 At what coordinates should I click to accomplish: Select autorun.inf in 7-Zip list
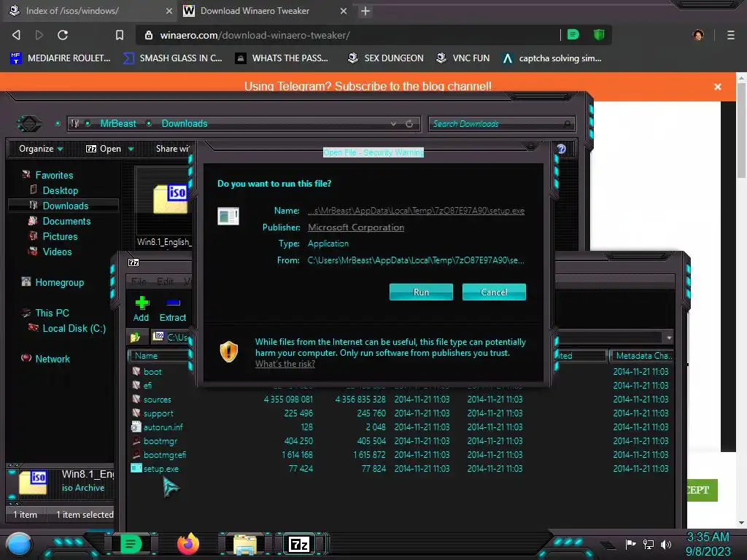163,427
